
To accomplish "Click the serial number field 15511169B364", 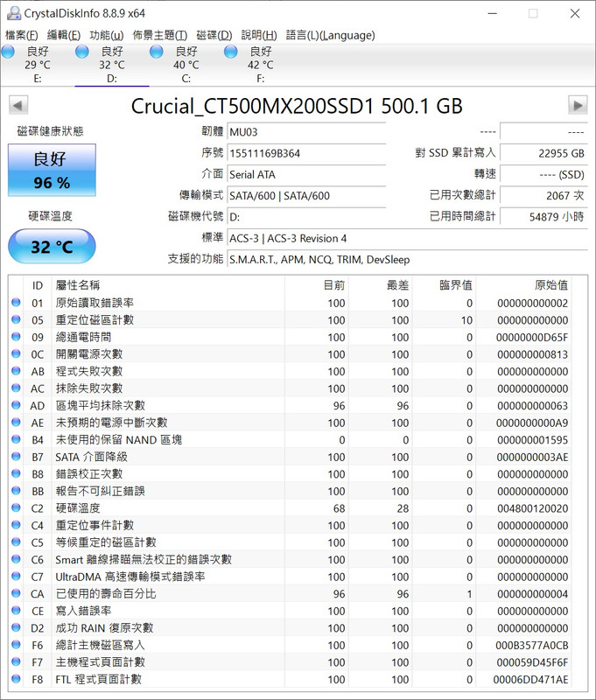I will coord(306,153).
